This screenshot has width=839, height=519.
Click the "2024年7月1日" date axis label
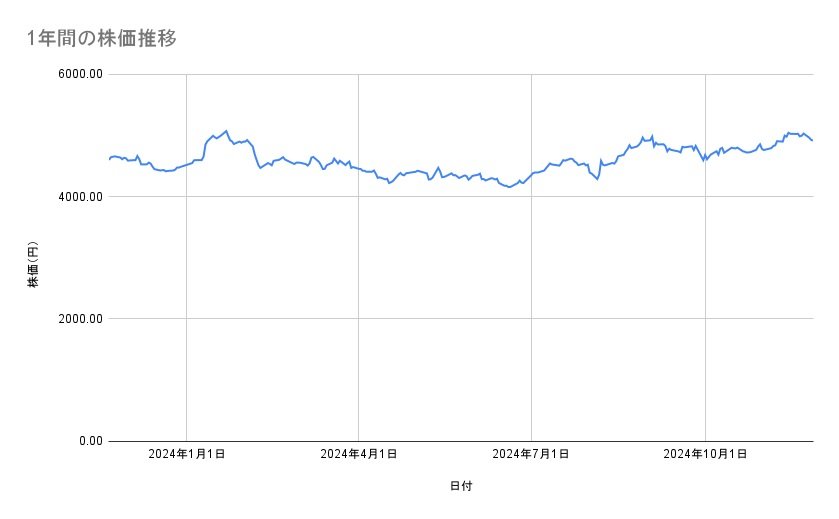point(531,454)
